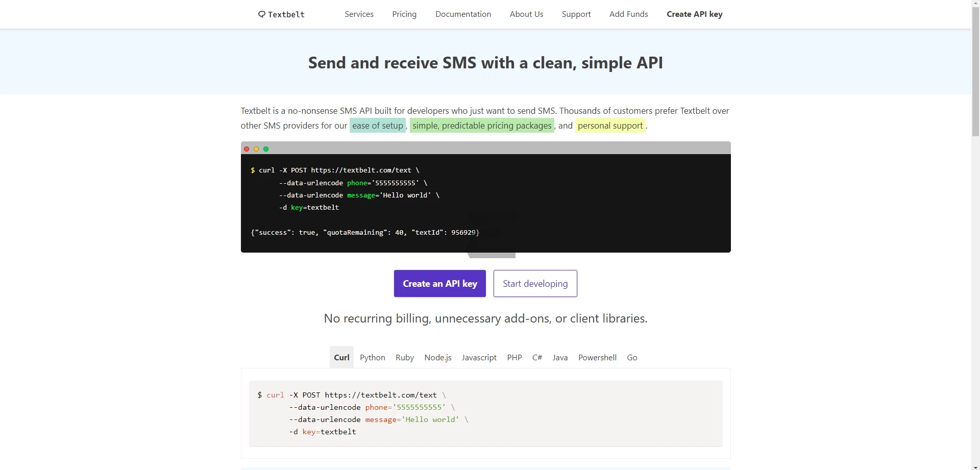This screenshot has height=470, width=980.
Task: Click Create API key in the top navigation
Action: click(694, 14)
